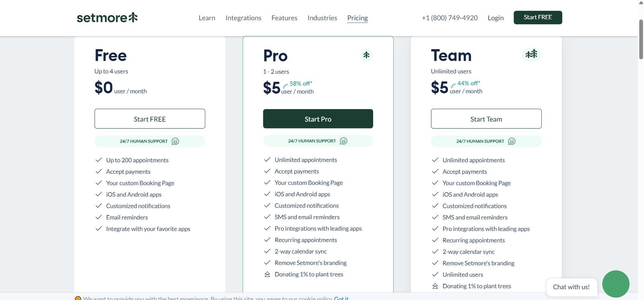Open the Features menu
This screenshot has width=644, height=300.
click(285, 18)
